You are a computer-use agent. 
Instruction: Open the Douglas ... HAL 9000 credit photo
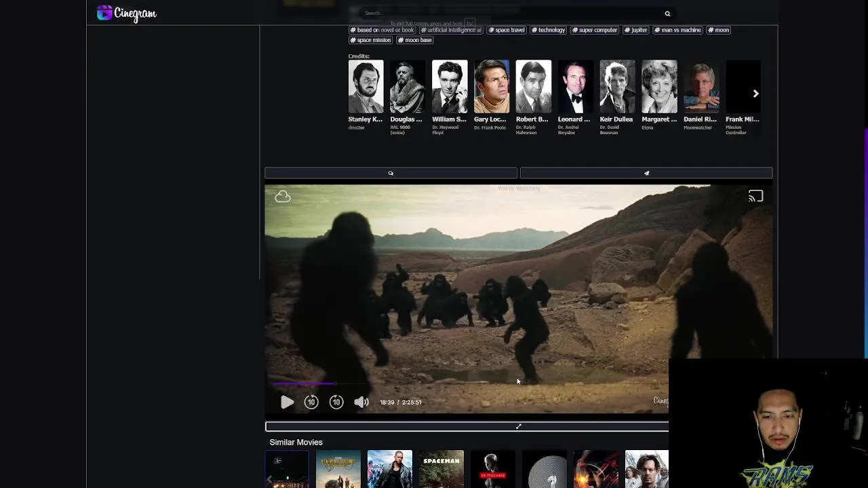[408, 87]
